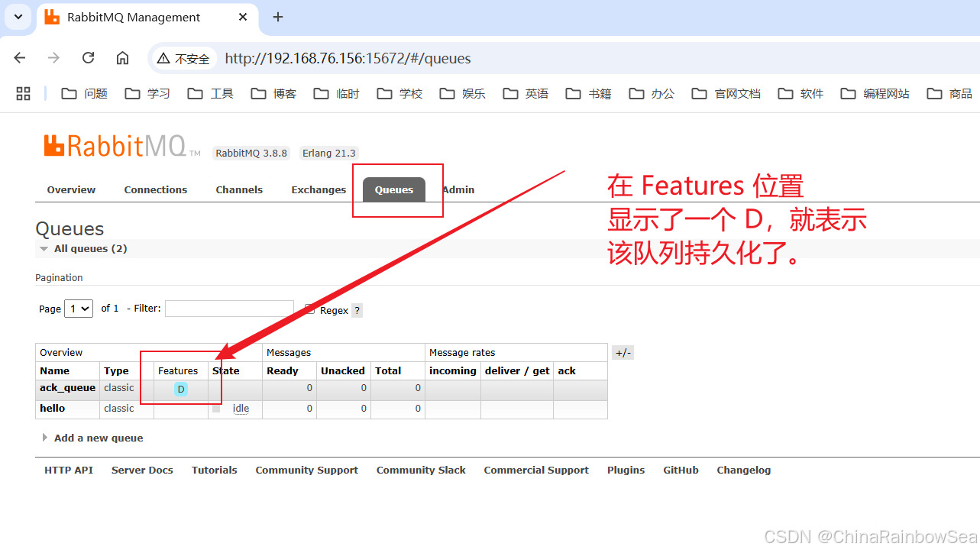Viewport: 980px width, 553px height.
Task: Open the 官网文档 bookmark folder
Action: (x=726, y=93)
